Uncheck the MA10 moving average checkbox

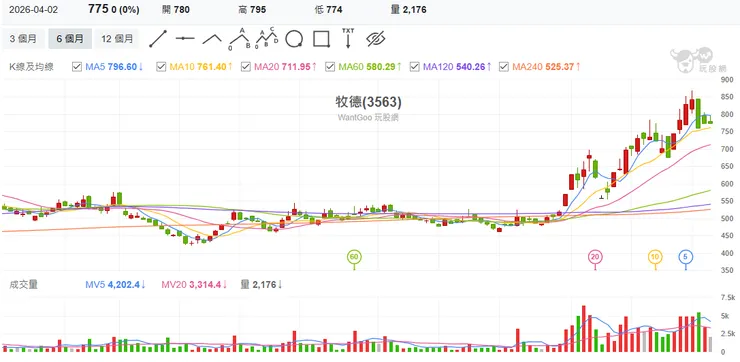(161, 67)
